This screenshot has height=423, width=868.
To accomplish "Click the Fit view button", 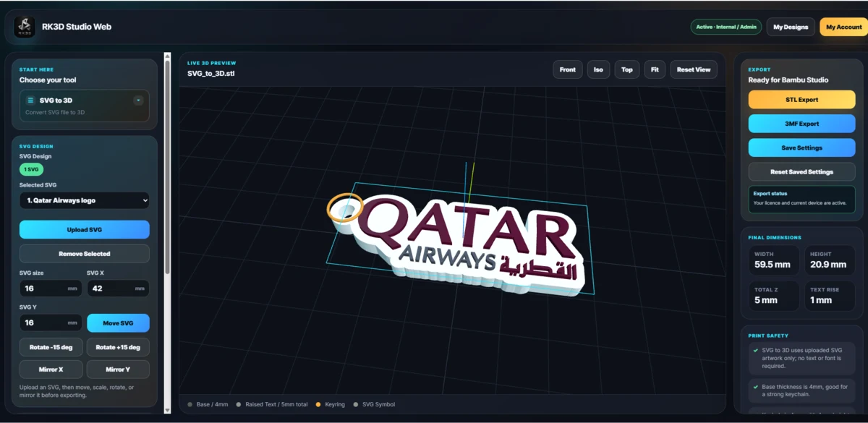I will click(655, 69).
